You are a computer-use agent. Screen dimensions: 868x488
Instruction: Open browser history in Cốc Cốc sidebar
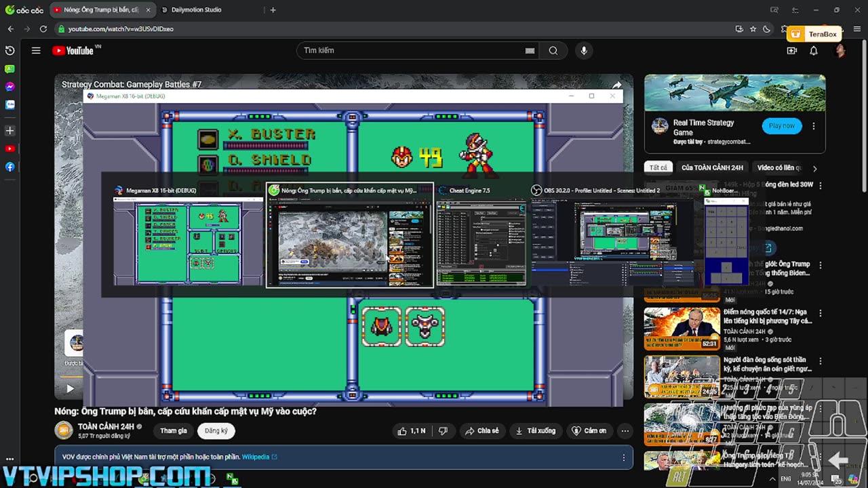(x=9, y=51)
